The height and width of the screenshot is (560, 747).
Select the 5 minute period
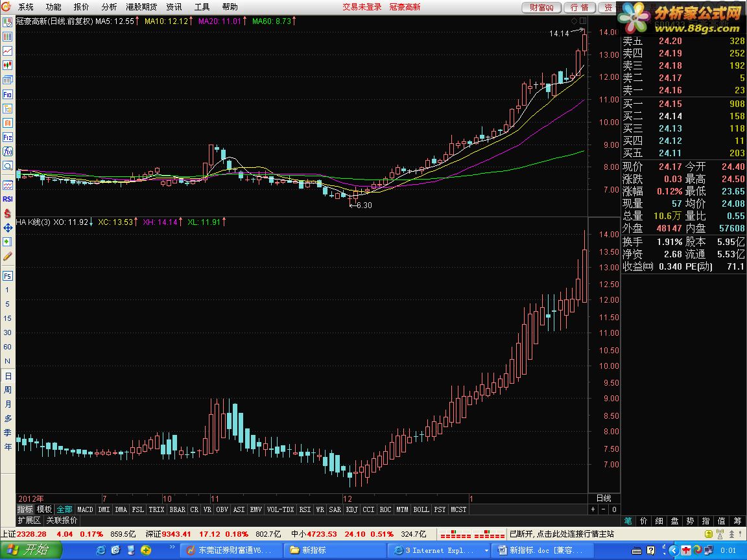(8, 304)
